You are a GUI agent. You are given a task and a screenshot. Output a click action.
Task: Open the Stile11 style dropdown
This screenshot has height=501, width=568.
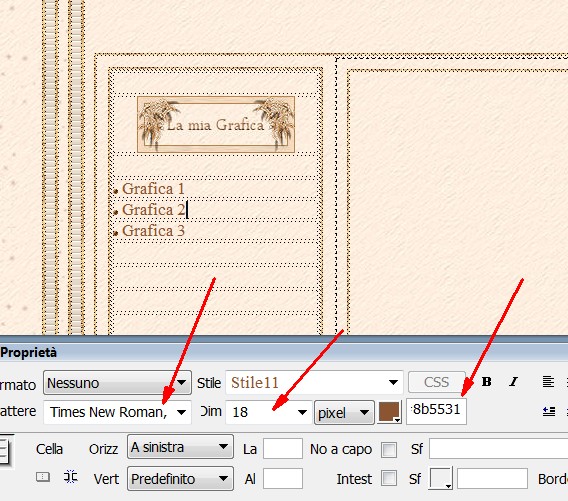[314, 383]
